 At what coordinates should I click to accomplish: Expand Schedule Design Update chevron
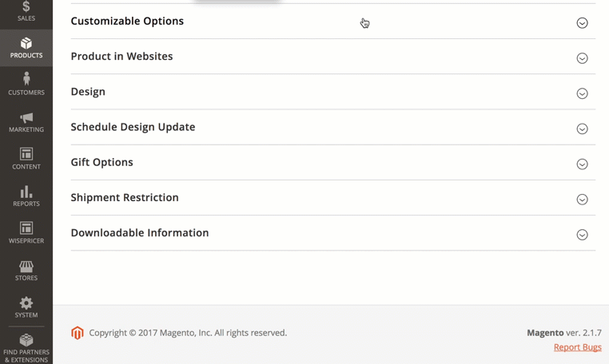click(x=582, y=129)
